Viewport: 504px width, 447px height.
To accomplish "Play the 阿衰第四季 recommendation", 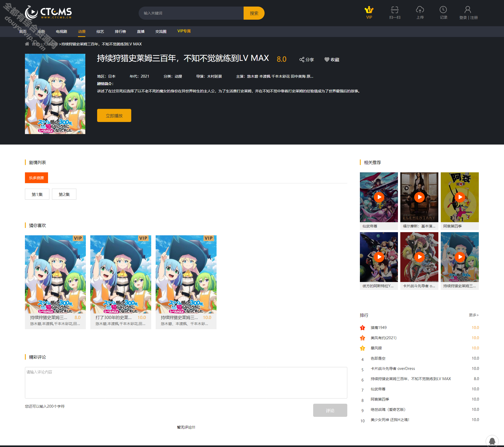I will (460, 197).
